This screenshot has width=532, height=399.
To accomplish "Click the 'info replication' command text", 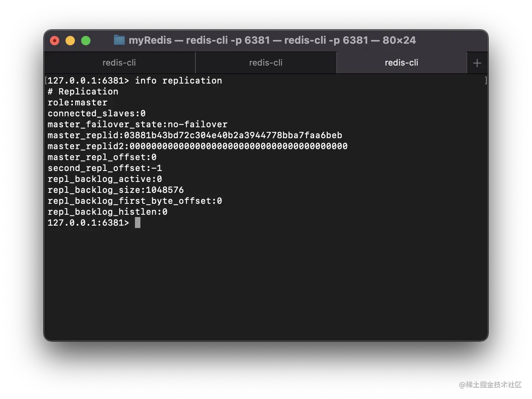I will [x=178, y=80].
